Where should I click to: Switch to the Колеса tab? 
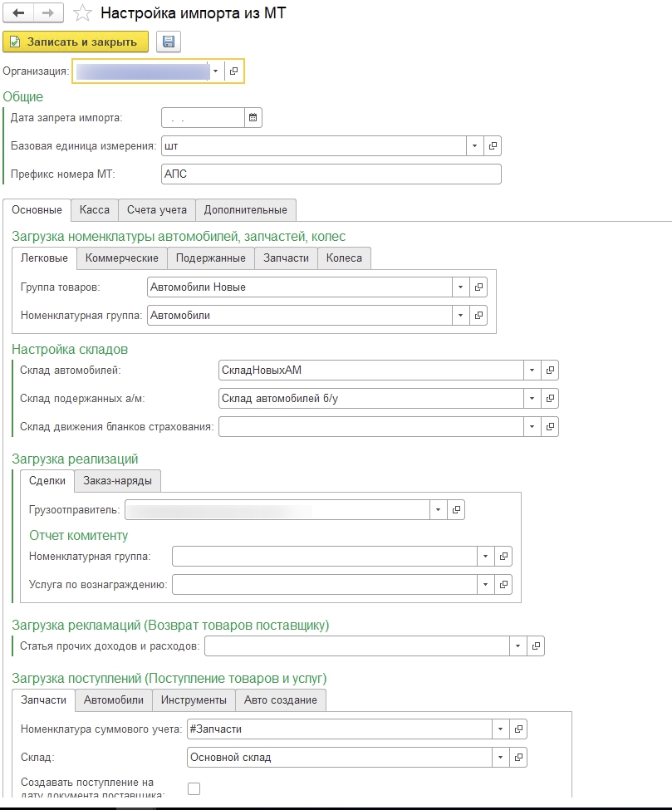point(344,258)
